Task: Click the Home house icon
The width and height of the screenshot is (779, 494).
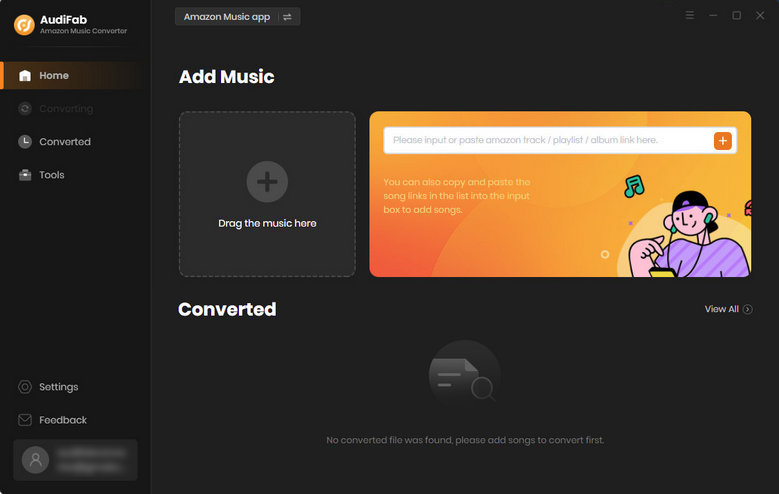Action: [x=25, y=76]
